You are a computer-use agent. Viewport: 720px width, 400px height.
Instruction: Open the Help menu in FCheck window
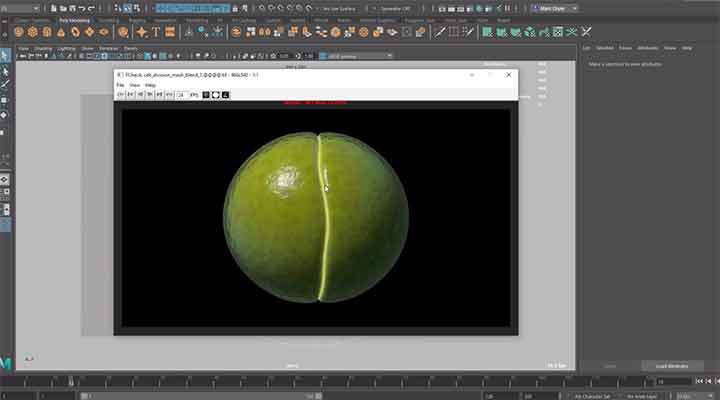(151, 85)
